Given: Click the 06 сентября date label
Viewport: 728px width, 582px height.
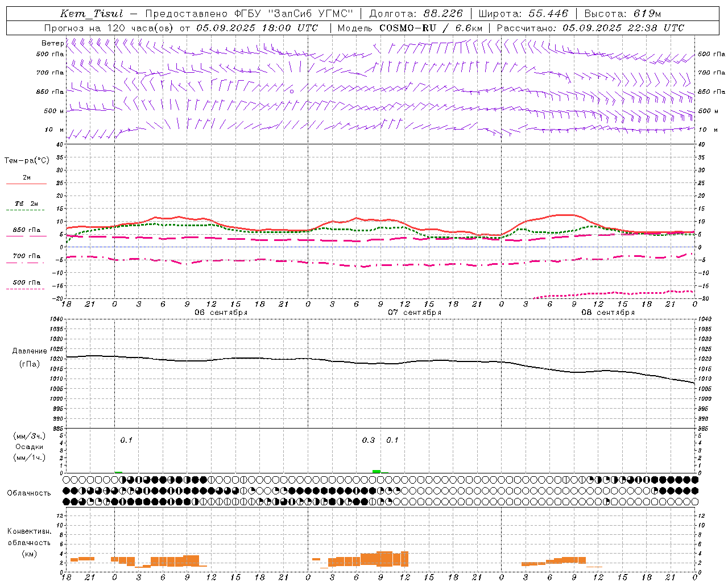Looking at the screenshot, I should tap(221, 313).
